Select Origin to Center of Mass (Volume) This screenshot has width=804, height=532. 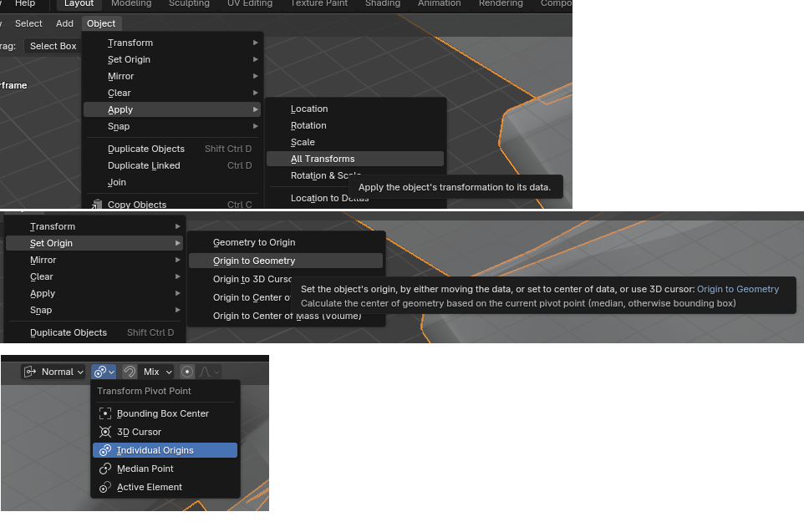286,316
